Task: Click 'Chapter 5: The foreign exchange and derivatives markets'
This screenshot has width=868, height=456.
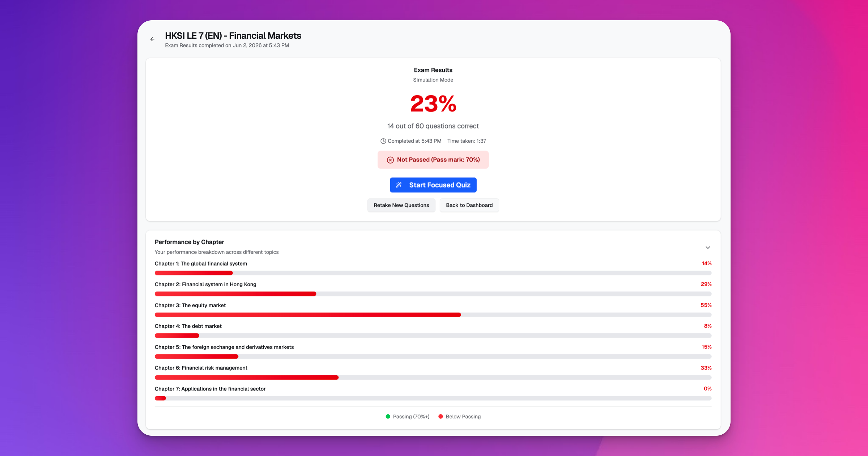Action: pos(224,347)
